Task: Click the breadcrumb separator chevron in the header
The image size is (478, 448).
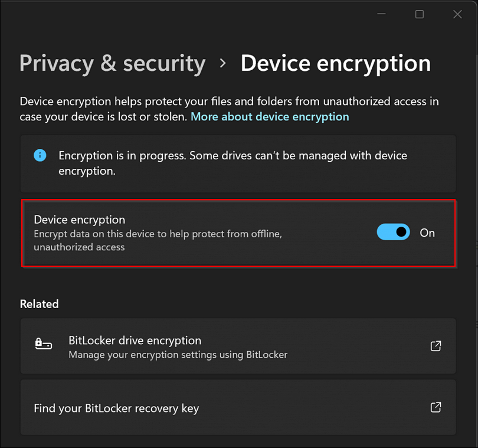Action: 223,63
